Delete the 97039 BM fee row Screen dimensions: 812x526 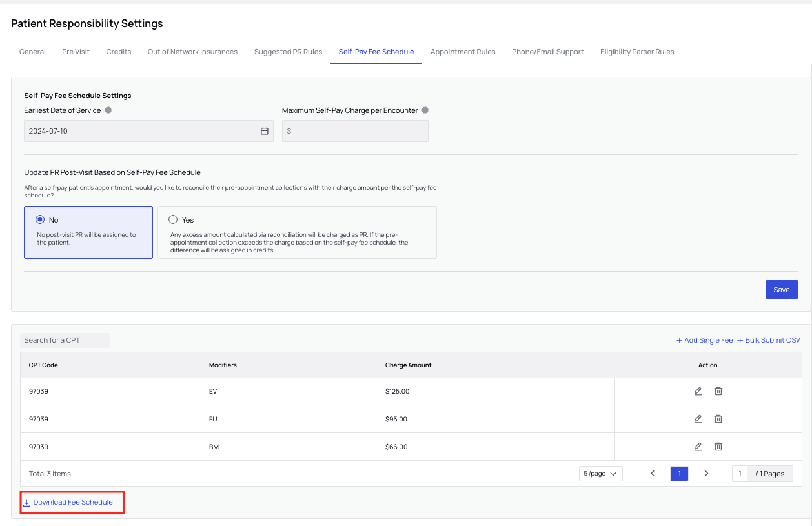tap(718, 447)
